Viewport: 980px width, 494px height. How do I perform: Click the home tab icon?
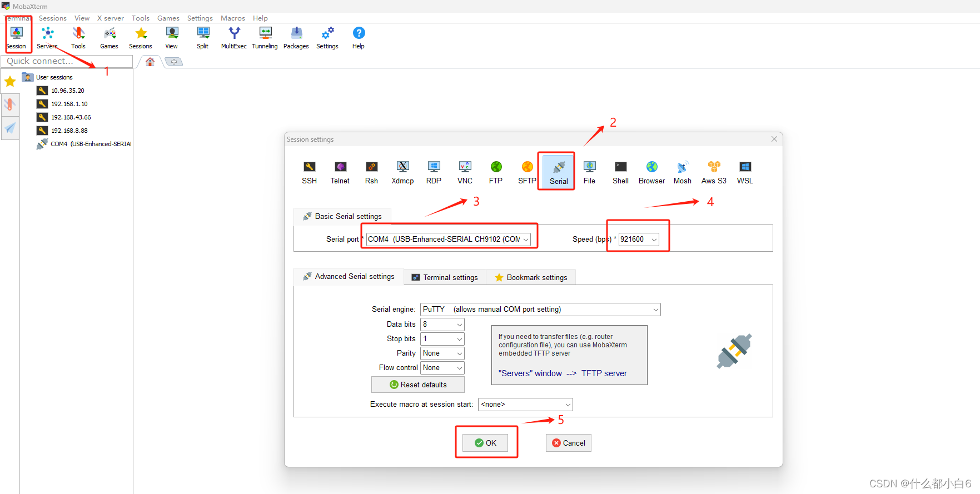coord(150,62)
